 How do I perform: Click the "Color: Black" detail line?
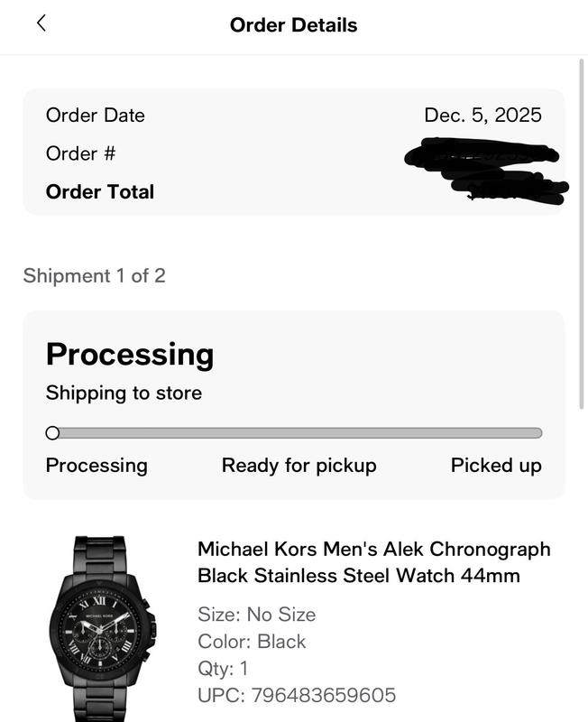(252, 642)
